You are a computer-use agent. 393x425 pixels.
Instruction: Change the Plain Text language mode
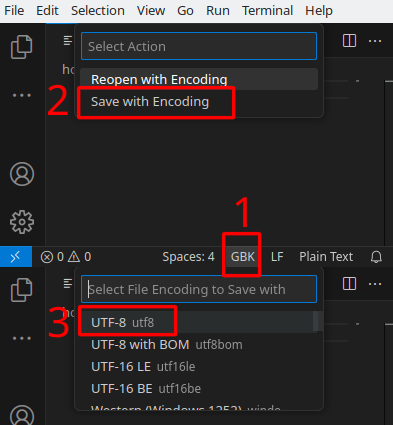click(x=326, y=257)
